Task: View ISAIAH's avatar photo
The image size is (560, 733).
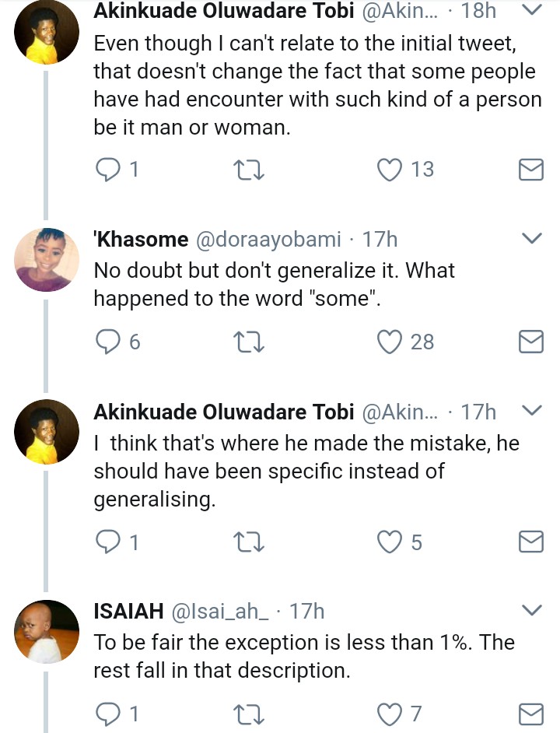Action: [47, 632]
